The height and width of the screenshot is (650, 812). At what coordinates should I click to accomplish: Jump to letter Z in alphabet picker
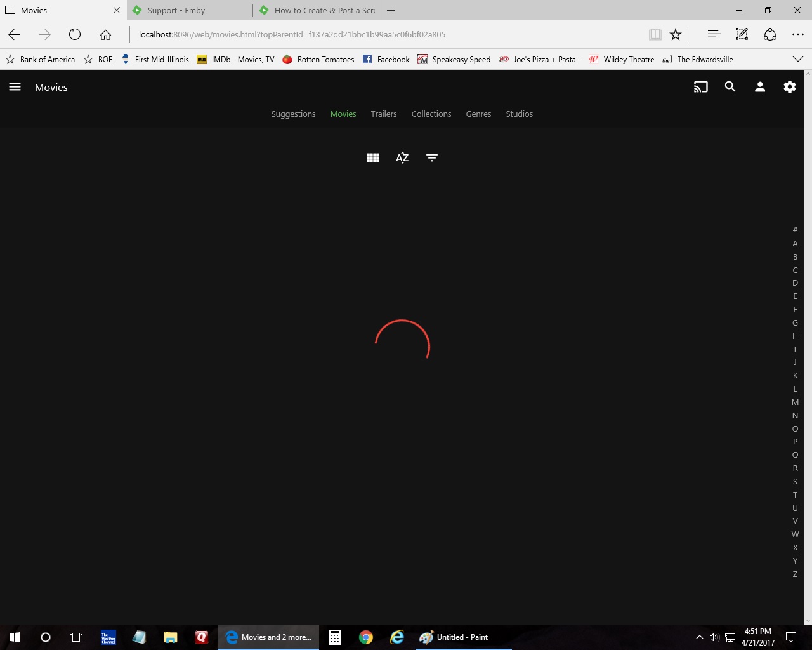tap(795, 574)
